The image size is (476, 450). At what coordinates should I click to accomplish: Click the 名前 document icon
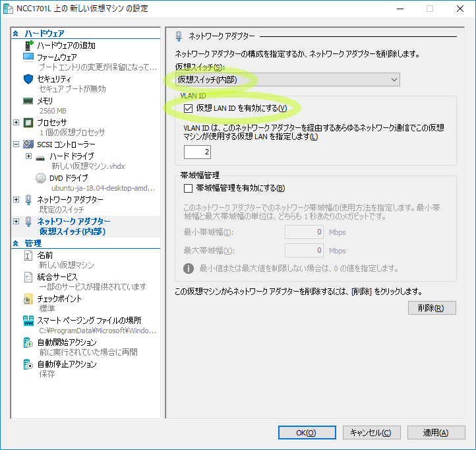(28, 255)
